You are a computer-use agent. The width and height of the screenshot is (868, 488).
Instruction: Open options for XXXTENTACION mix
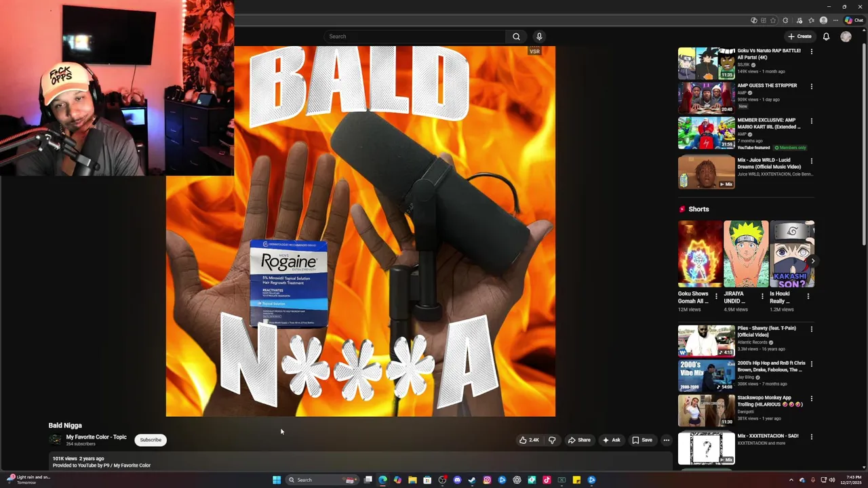(811, 437)
